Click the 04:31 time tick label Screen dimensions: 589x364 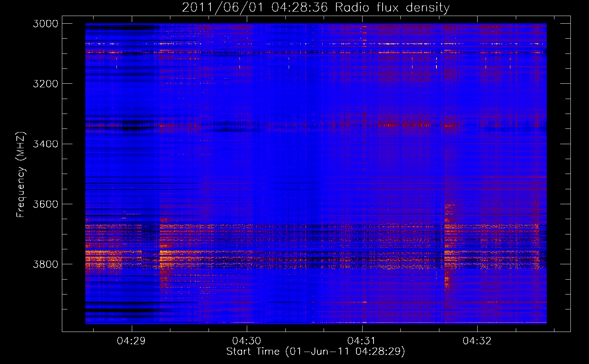tap(362, 341)
